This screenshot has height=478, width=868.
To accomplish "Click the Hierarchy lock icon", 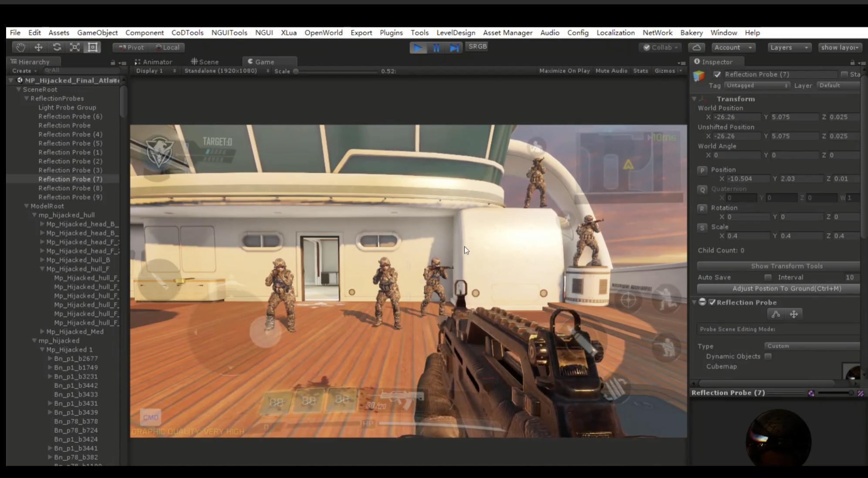I will pos(113,63).
